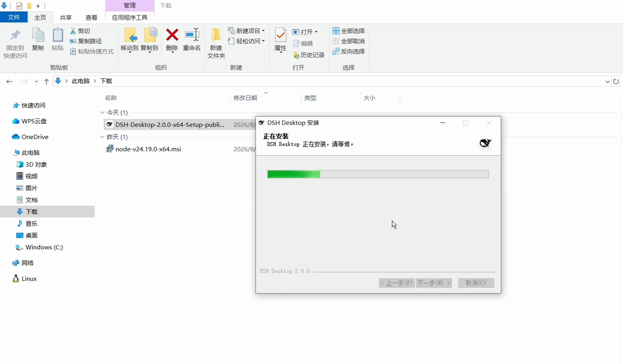Click Select all (全部选择)
Viewport: 623px width, 364px height.
(348, 31)
